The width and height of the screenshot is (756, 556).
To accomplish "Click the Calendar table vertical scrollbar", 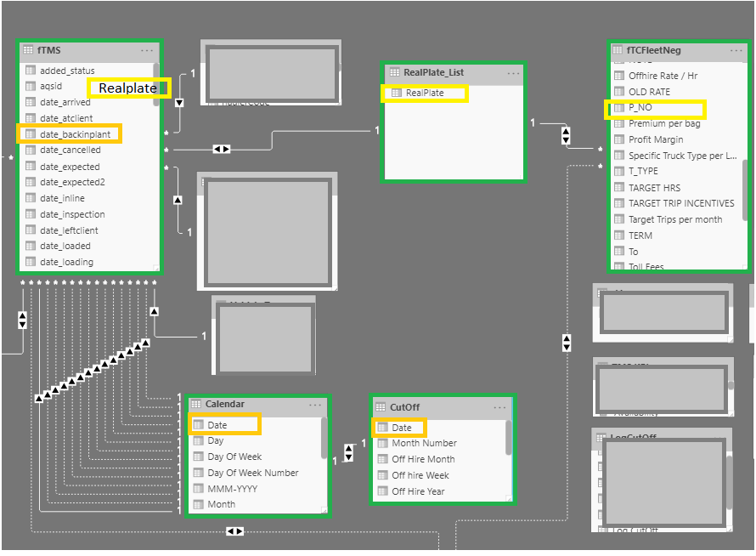I will pyautogui.click(x=324, y=438).
